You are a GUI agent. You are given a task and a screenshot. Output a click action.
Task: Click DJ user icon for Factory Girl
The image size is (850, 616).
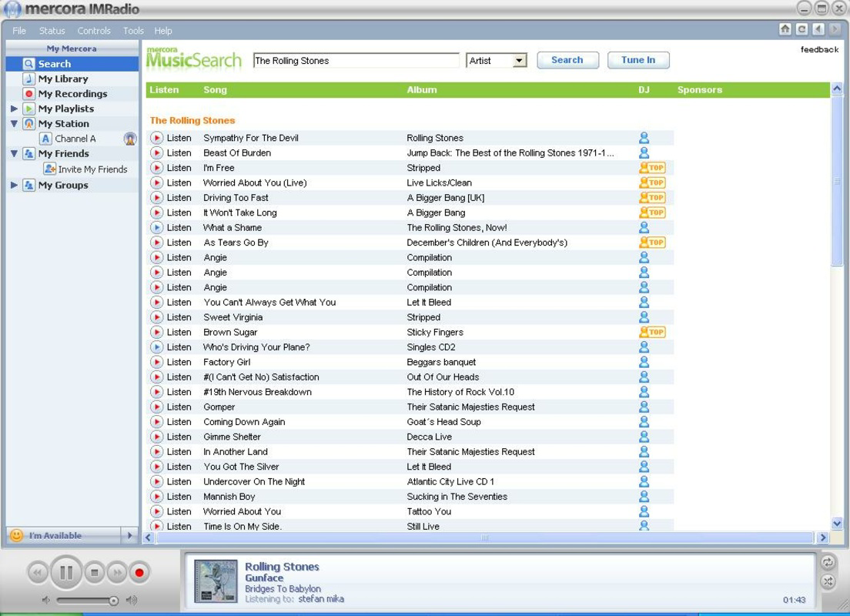click(644, 362)
